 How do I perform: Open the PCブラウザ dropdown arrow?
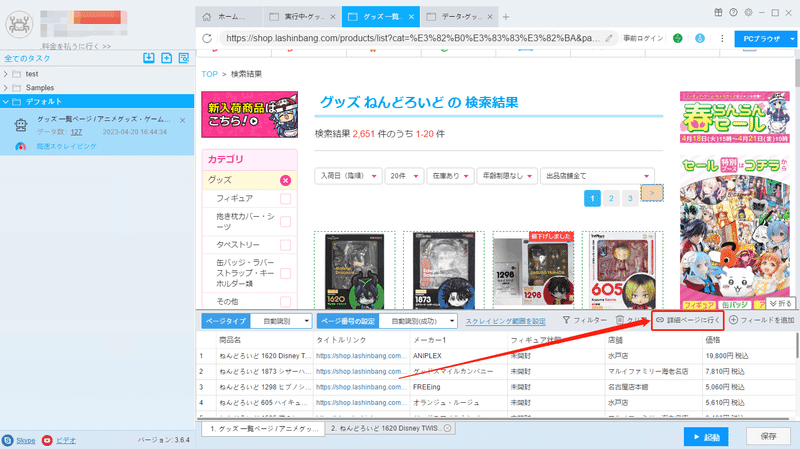[x=792, y=39]
